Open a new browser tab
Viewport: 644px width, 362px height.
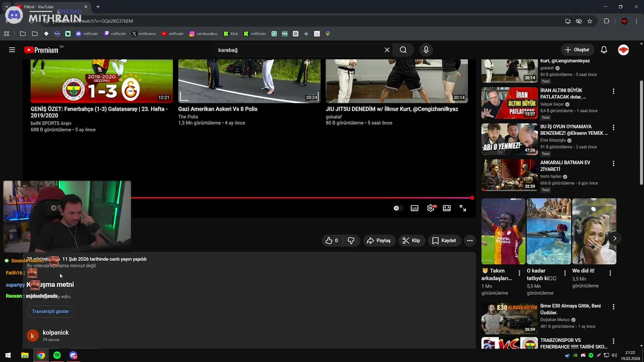pyautogui.click(x=98, y=7)
